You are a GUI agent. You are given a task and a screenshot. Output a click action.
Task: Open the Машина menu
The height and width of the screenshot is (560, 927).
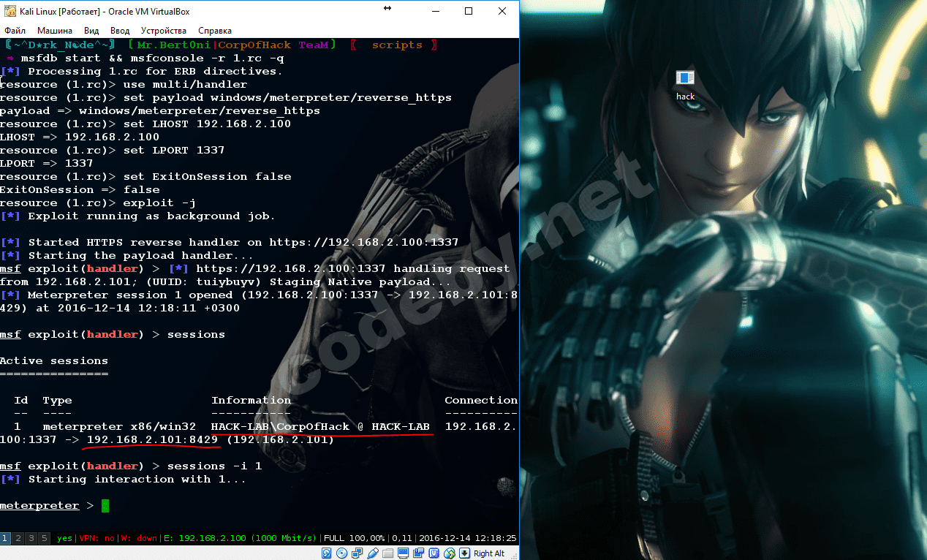click(55, 31)
